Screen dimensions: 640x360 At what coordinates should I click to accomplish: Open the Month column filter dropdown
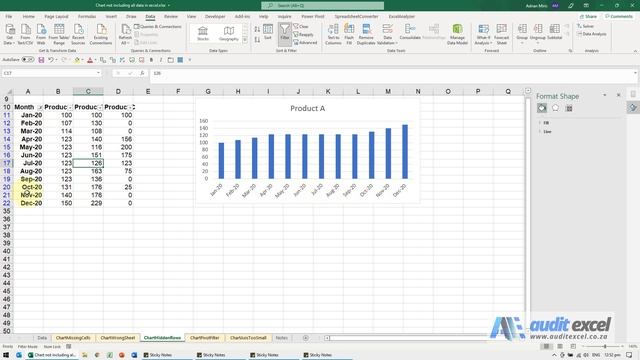[40, 107]
